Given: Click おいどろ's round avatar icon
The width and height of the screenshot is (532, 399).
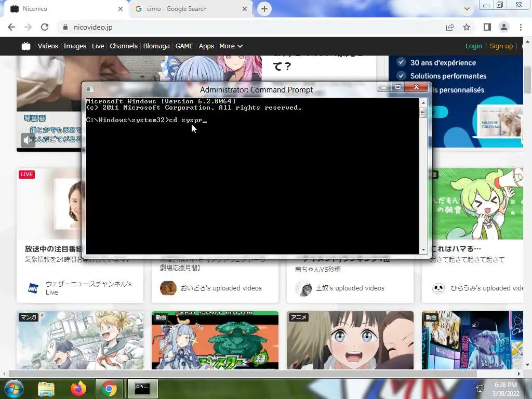Looking at the screenshot, I should [x=168, y=288].
